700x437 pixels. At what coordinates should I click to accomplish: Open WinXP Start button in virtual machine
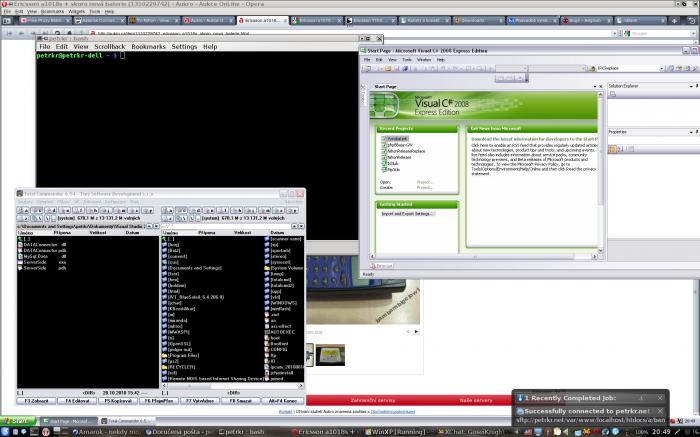(18, 420)
